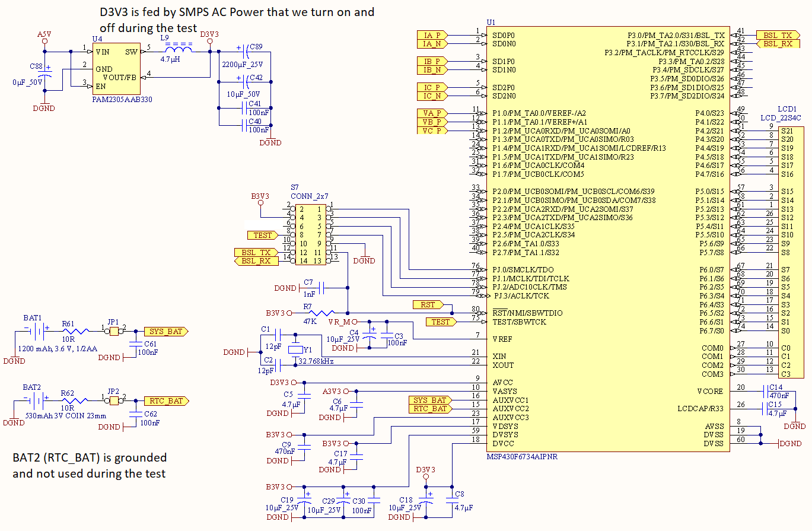This screenshot has width=812, height=531.
Task: Click the JP2 jumper
Action: coord(114,400)
